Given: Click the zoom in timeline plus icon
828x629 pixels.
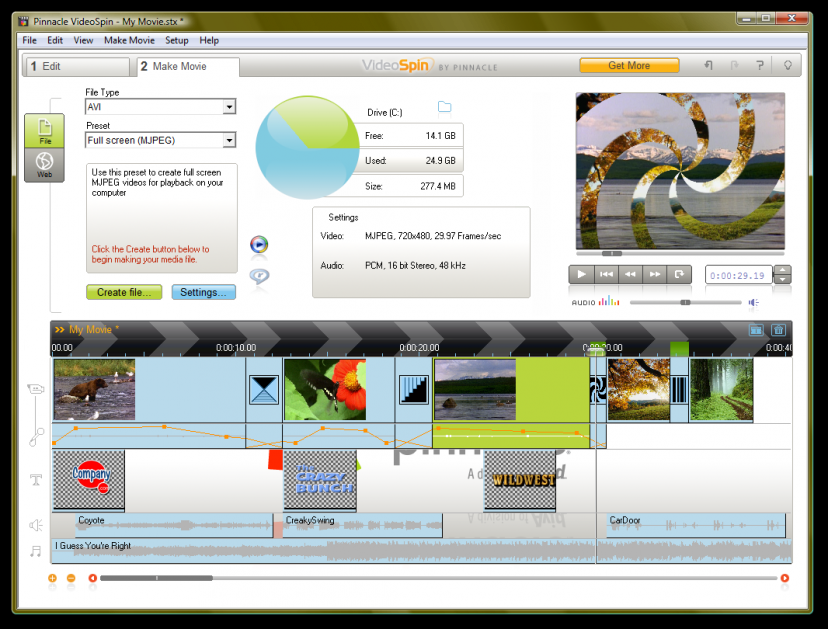Looking at the screenshot, I should coord(52,578).
